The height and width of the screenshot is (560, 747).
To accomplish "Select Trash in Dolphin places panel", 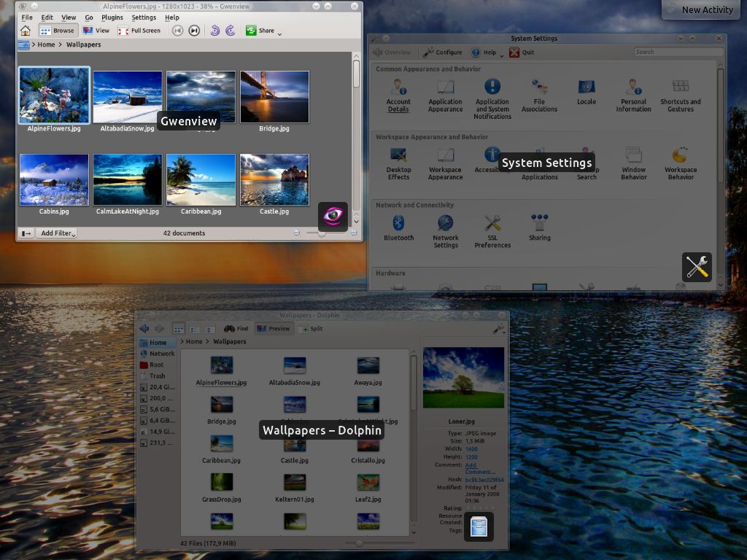I will [152, 376].
